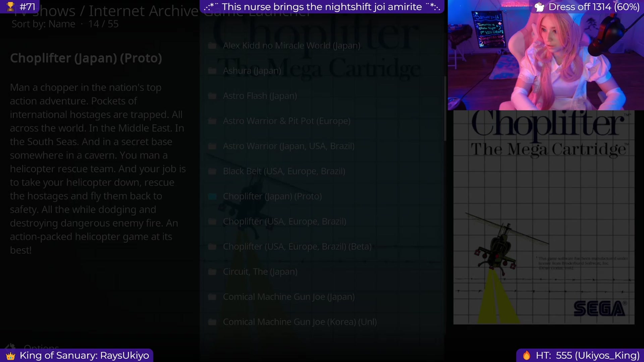Click the HT: 555 (Ukiyos_King) tip label
This screenshot has height=362, width=644.
588,356
